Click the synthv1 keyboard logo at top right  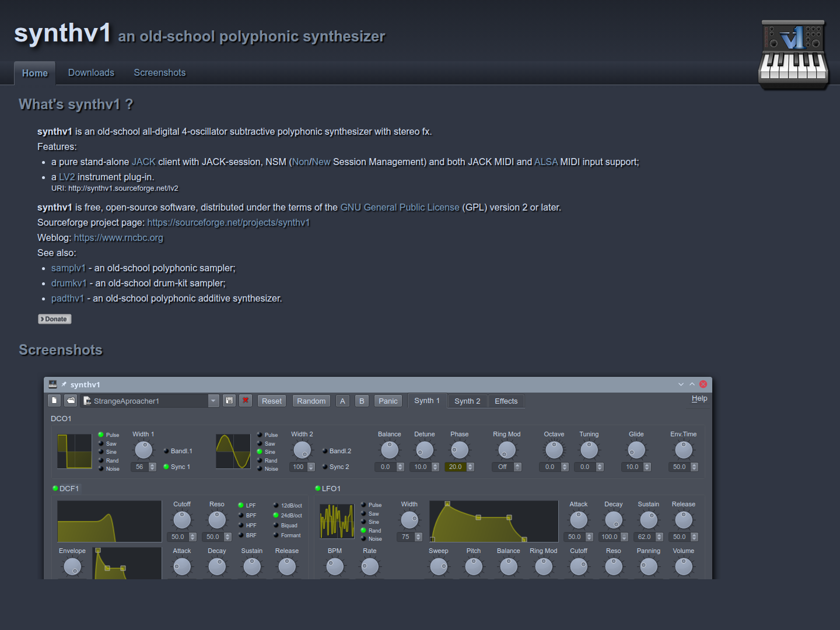click(x=793, y=54)
